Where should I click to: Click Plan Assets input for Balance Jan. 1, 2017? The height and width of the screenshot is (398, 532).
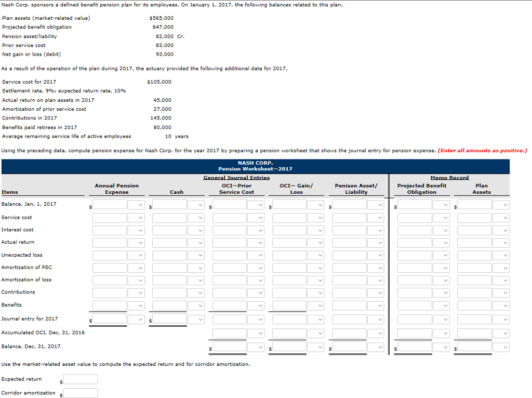(x=474, y=205)
